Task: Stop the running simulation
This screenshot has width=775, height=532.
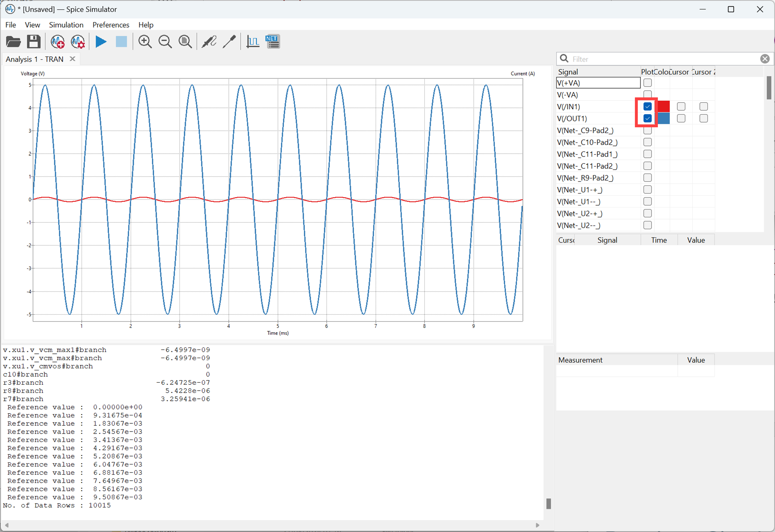Action: point(121,42)
